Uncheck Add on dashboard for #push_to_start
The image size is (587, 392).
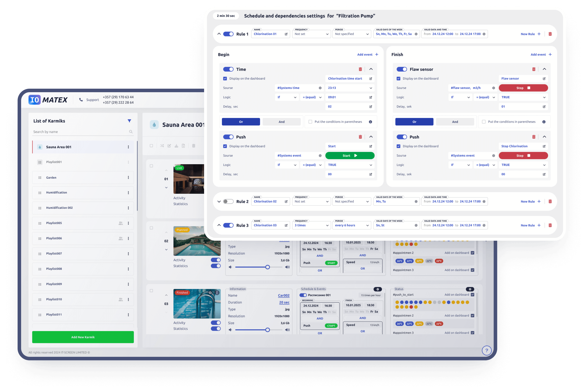tap(473, 295)
